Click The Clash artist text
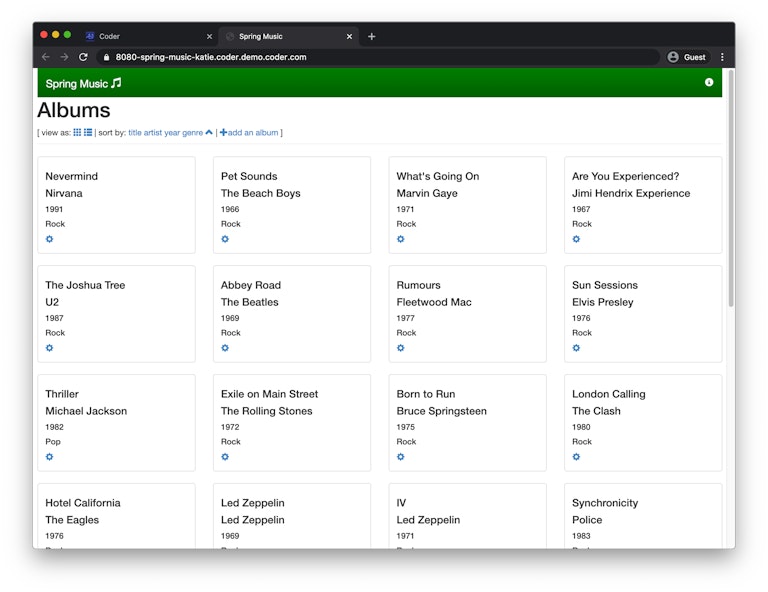 pos(596,411)
